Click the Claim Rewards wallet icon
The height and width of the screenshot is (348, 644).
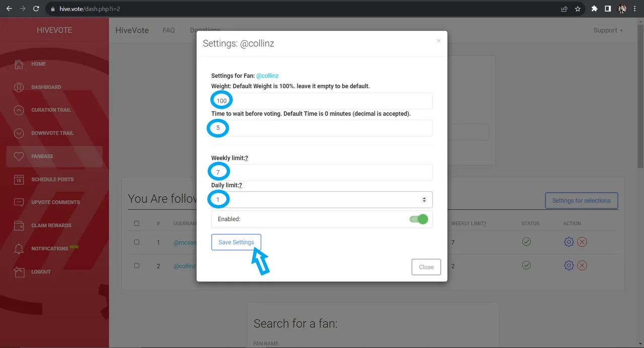19,225
